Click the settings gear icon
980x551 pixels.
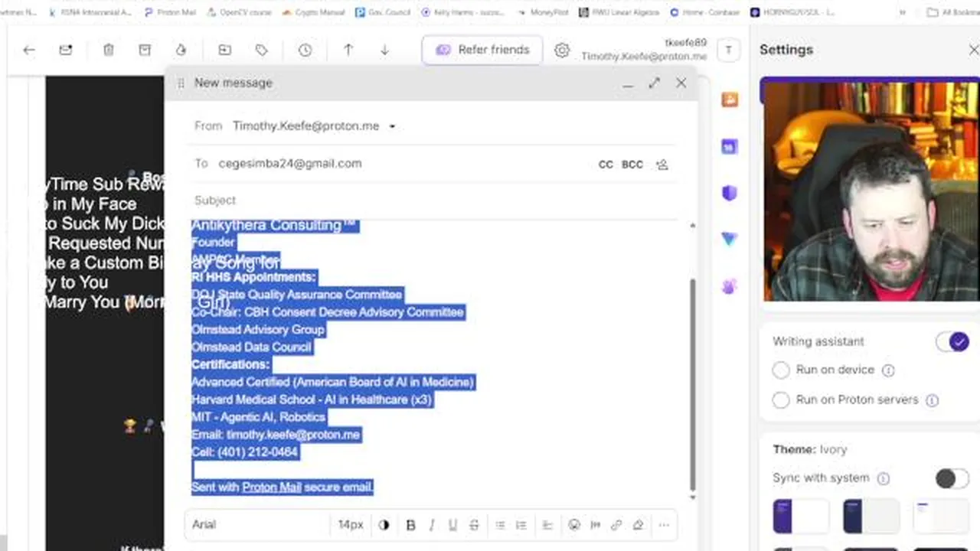tap(562, 50)
